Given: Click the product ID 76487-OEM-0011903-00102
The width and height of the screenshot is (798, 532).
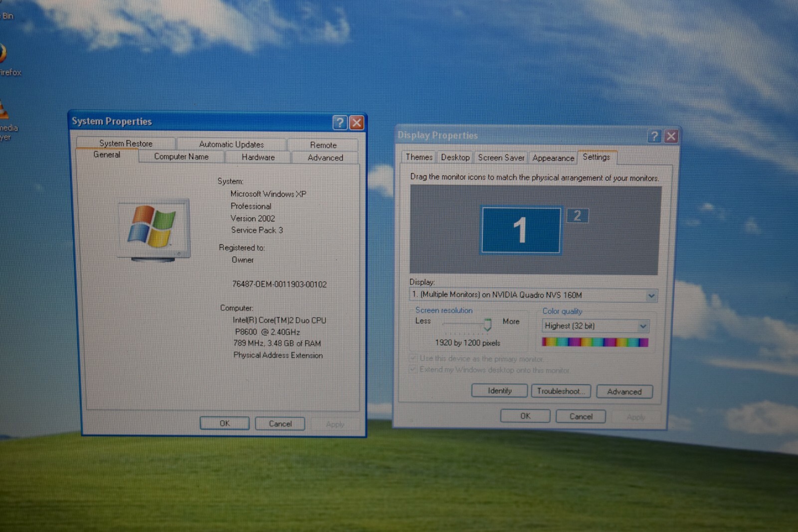Looking at the screenshot, I should pos(279,284).
